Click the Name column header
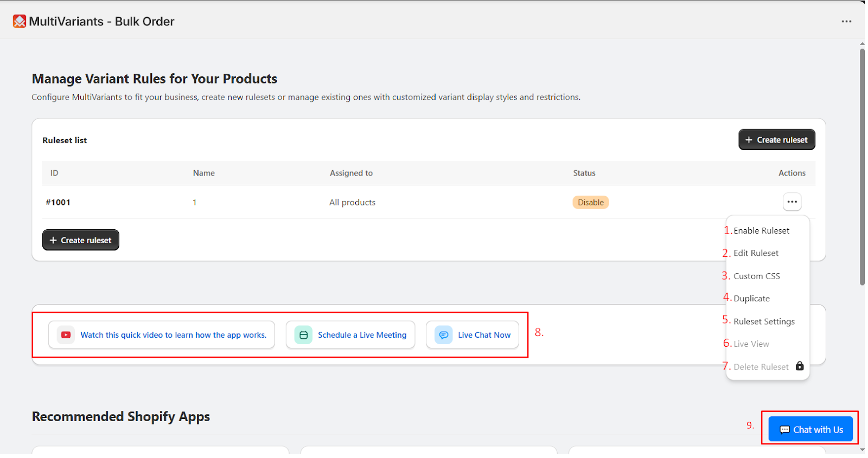Screen dimensions: 868x458 point(204,173)
